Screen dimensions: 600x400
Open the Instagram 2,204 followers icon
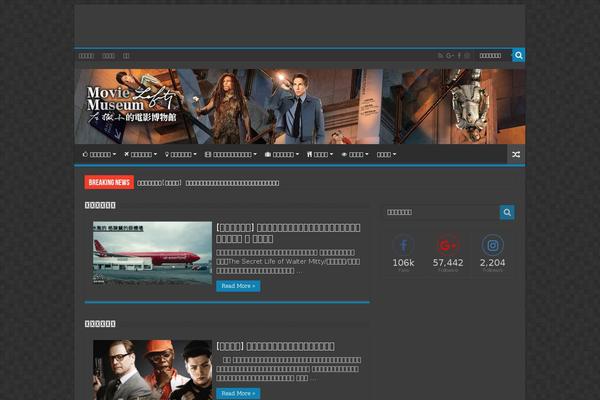pos(492,245)
